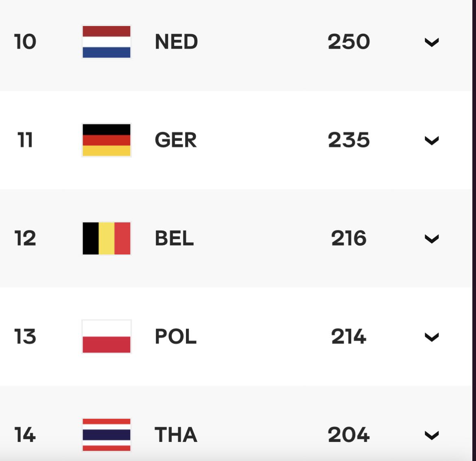Select the NED country label

click(177, 41)
